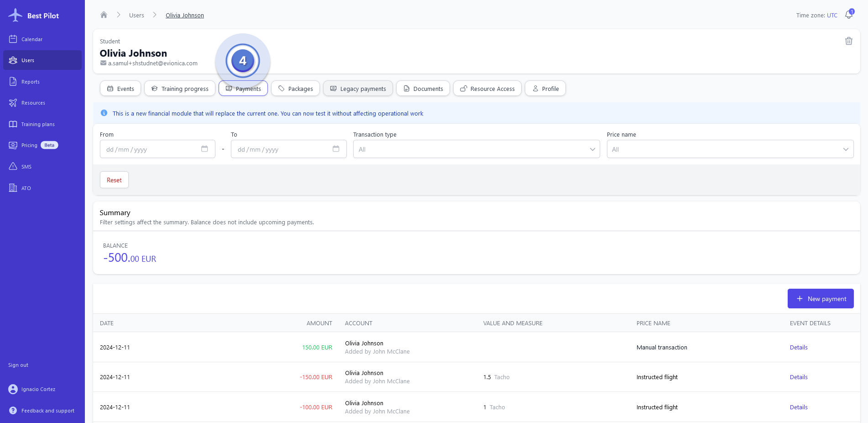Click the Beta badge next to Pricing

tap(49, 145)
